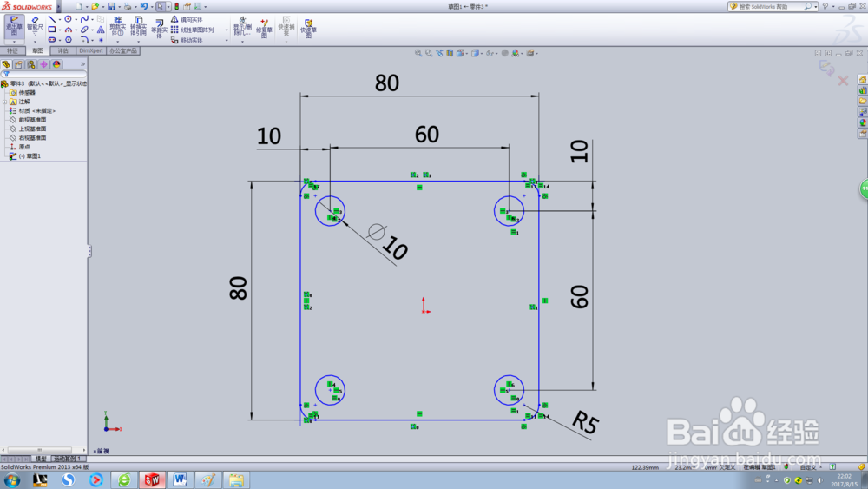The height and width of the screenshot is (489, 868).
Task: Select the Spline sketch tool
Action: pos(84,19)
